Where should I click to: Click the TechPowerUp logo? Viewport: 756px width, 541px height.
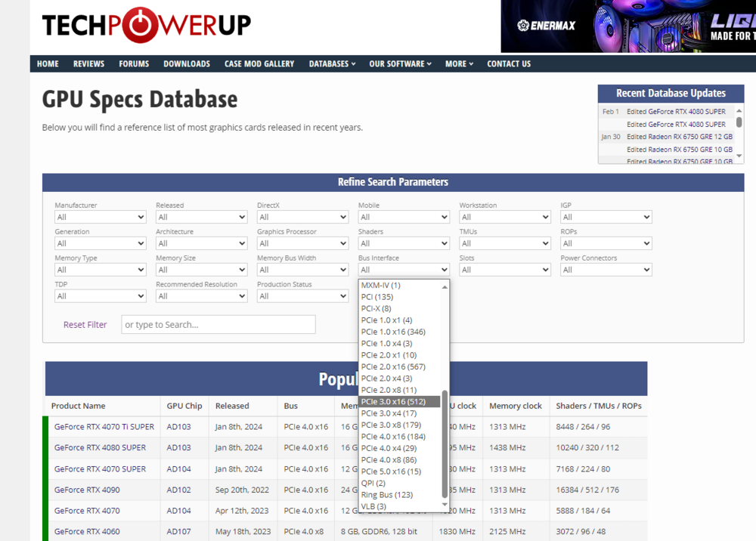146,25
